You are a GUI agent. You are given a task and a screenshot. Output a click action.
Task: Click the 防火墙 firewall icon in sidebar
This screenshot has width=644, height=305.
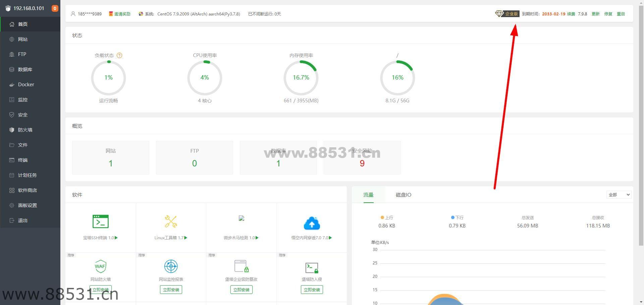coord(12,130)
